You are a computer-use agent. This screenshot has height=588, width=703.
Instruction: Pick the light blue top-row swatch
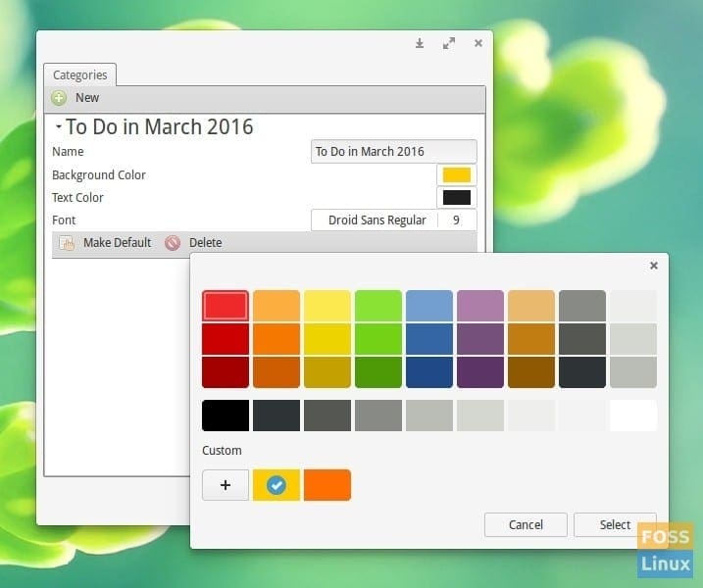(429, 306)
